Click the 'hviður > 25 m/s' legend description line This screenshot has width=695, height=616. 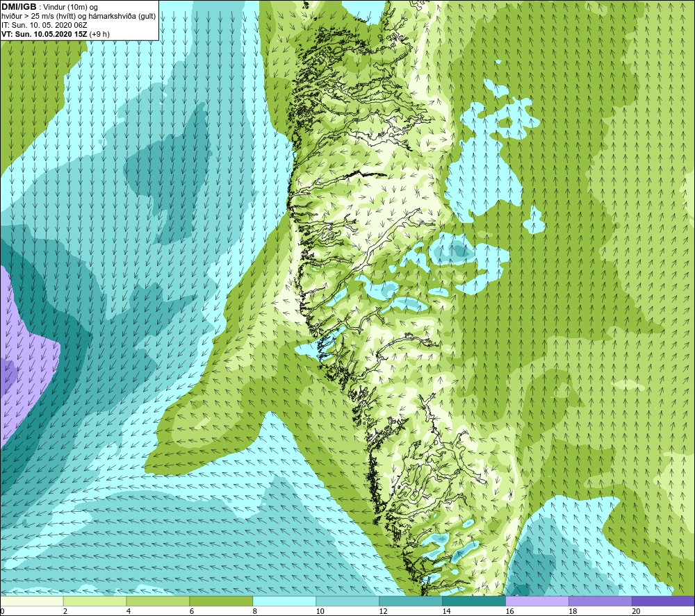[x=79, y=17]
